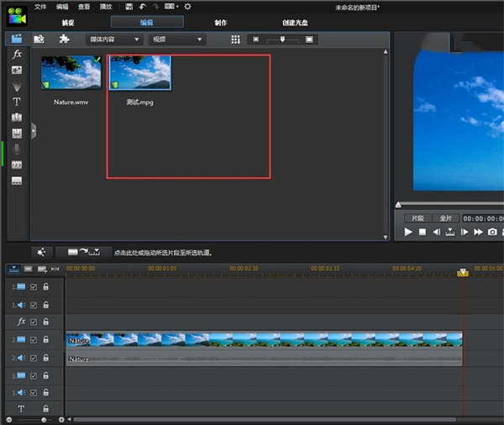504x425 pixels.
Task: Expand the side panel arrow beside library
Action: [x=34, y=130]
